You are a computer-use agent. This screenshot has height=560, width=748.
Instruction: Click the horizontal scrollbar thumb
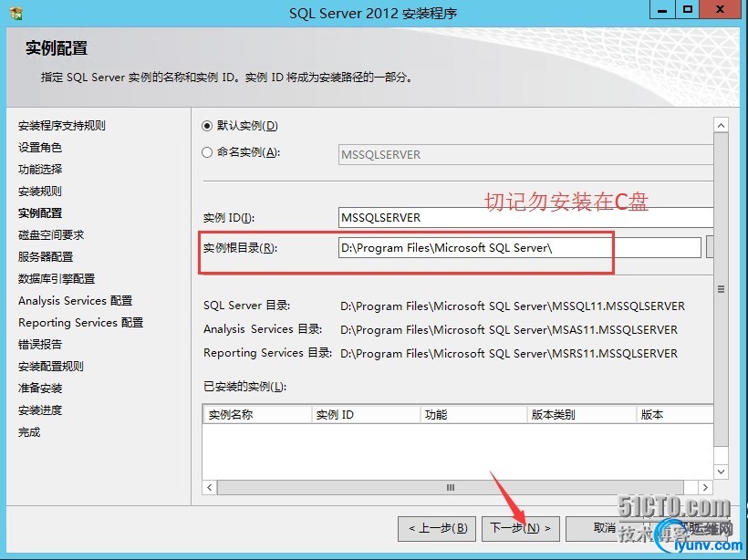451,488
